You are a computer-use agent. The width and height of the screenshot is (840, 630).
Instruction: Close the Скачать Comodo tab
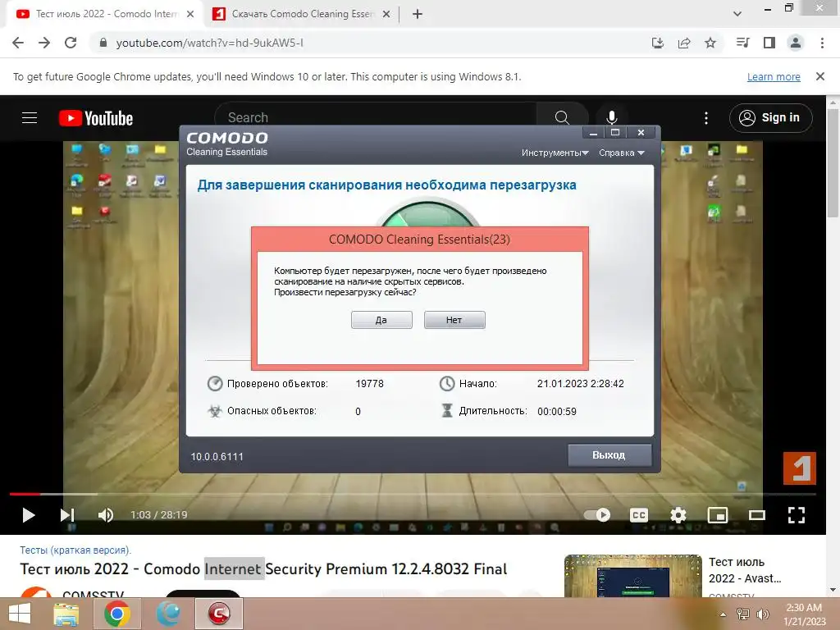click(x=386, y=15)
